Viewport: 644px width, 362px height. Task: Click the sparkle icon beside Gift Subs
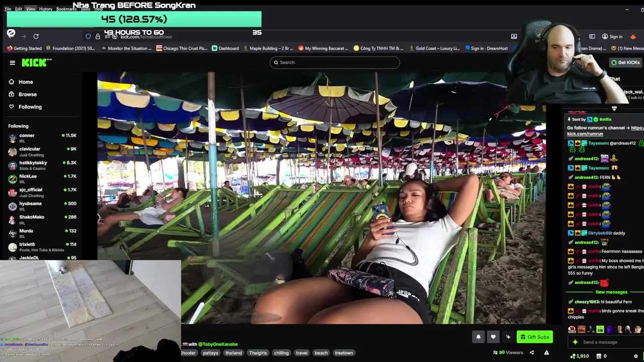[x=508, y=337]
